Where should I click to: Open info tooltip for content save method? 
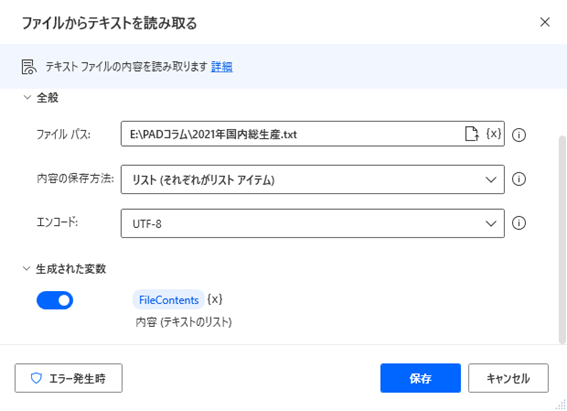[519, 179]
